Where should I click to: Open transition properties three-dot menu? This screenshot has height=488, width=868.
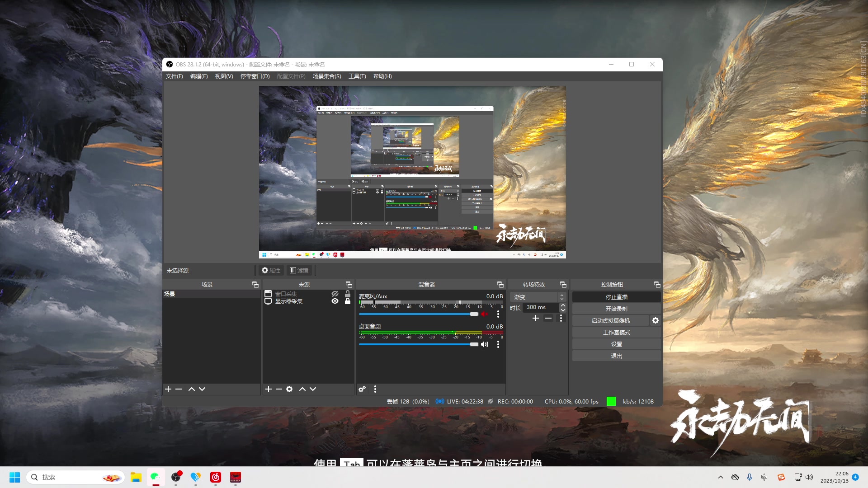(561, 318)
